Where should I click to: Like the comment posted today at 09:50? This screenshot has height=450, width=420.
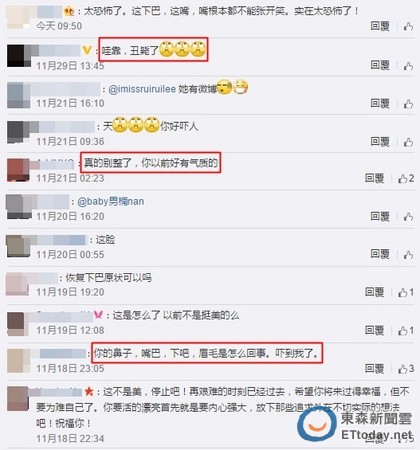pyautogui.click(x=408, y=26)
